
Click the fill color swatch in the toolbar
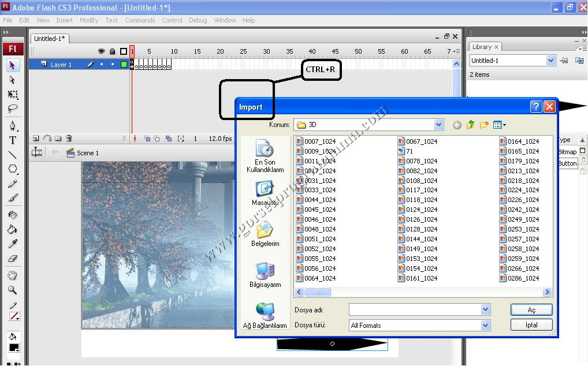(15, 347)
